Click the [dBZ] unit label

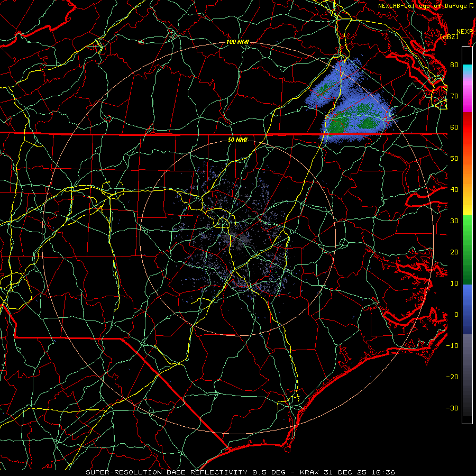[449, 37]
